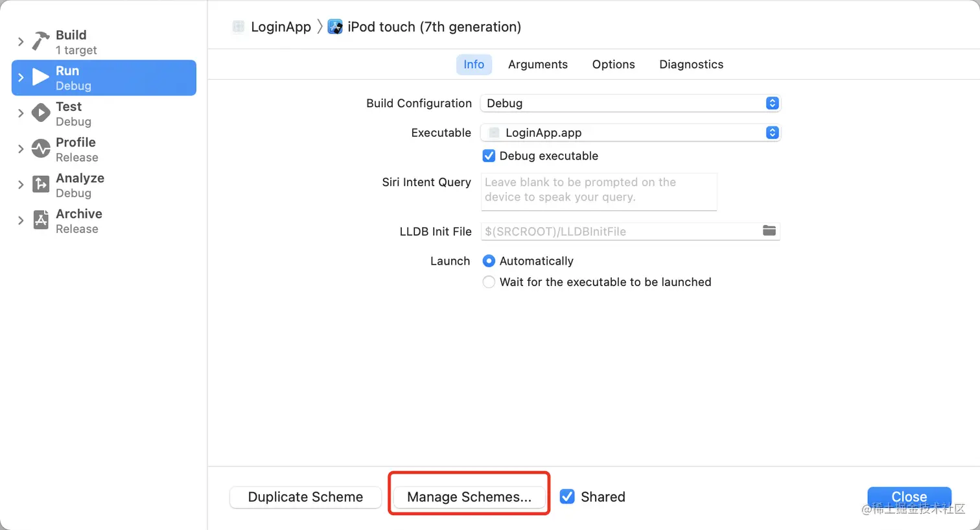Expand the Build action chevron
980x530 pixels.
(x=21, y=42)
